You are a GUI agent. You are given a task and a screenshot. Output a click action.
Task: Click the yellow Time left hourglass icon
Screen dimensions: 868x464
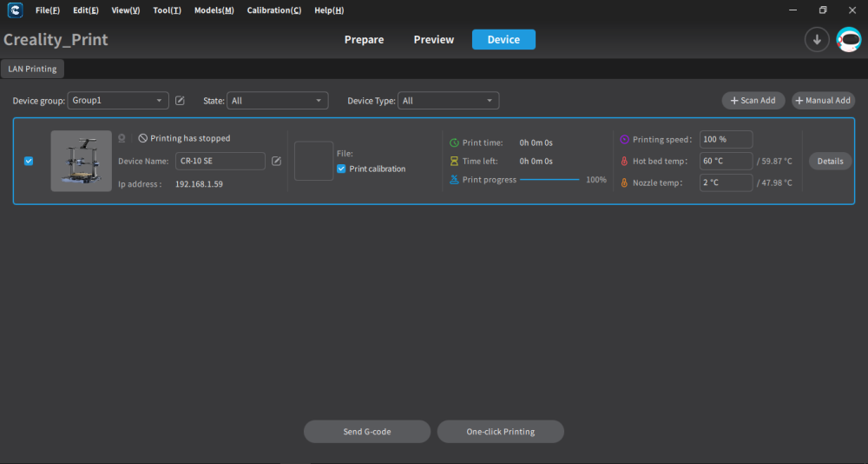[454, 162]
